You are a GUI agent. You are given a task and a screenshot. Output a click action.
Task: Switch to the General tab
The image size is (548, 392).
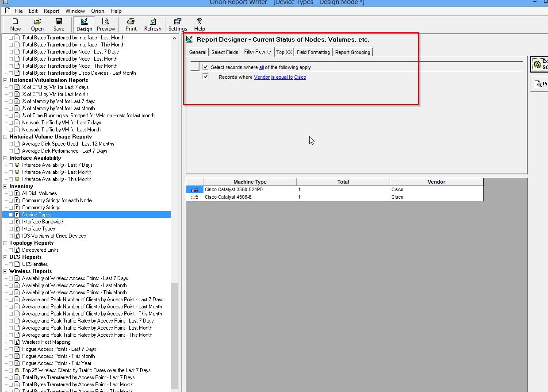(198, 52)
